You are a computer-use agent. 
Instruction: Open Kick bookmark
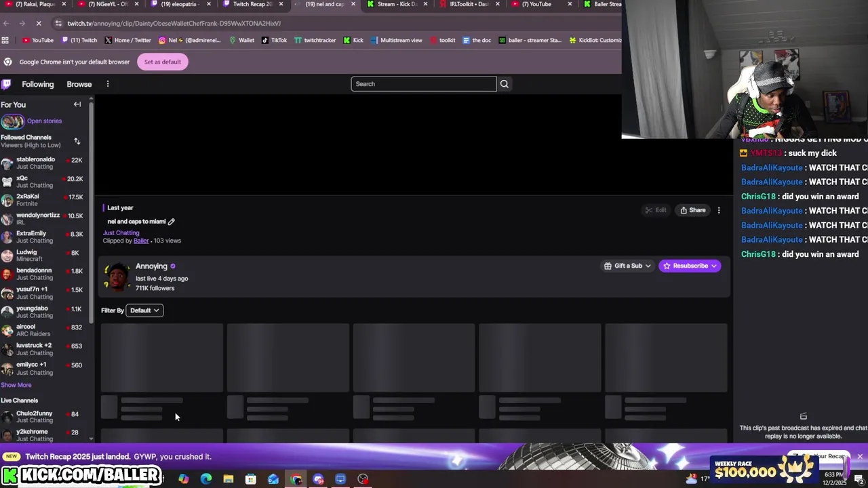353,40
